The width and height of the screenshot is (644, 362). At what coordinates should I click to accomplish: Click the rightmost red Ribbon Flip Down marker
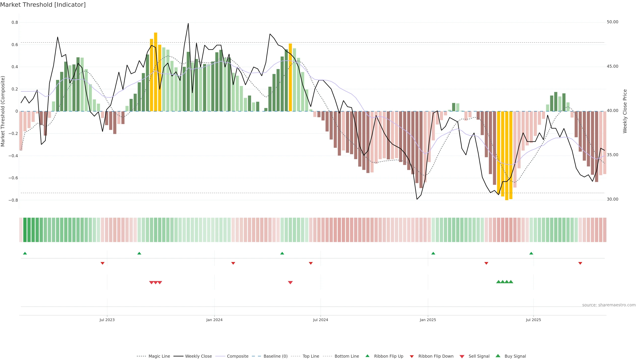(x=580, y=263)
